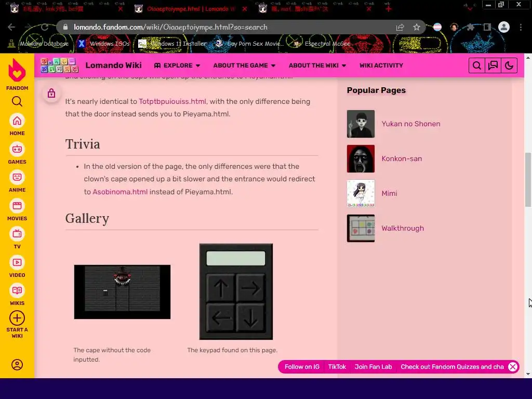This screenshot has height=399, width=532.
Task: Click the transgender flag extension icon
Action: 437,27
